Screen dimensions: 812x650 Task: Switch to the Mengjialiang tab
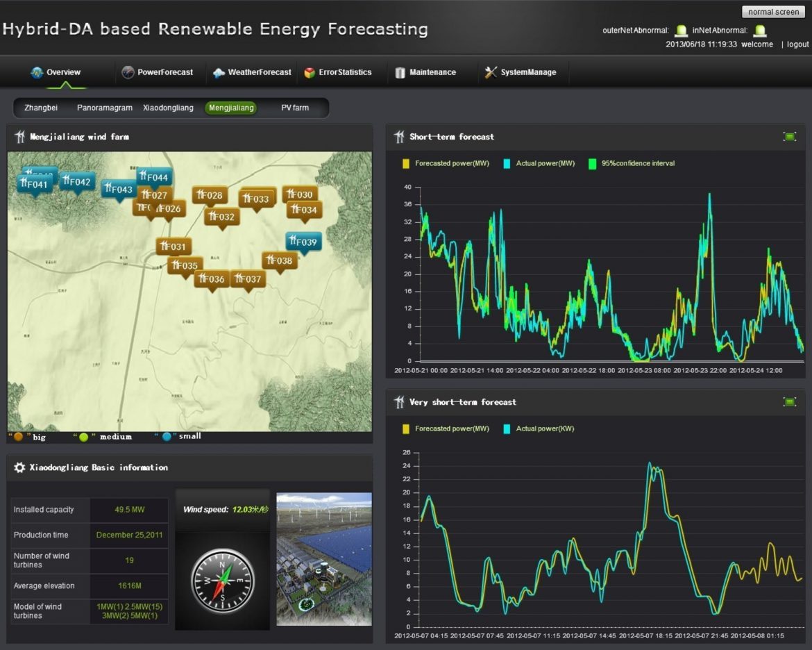230,108
